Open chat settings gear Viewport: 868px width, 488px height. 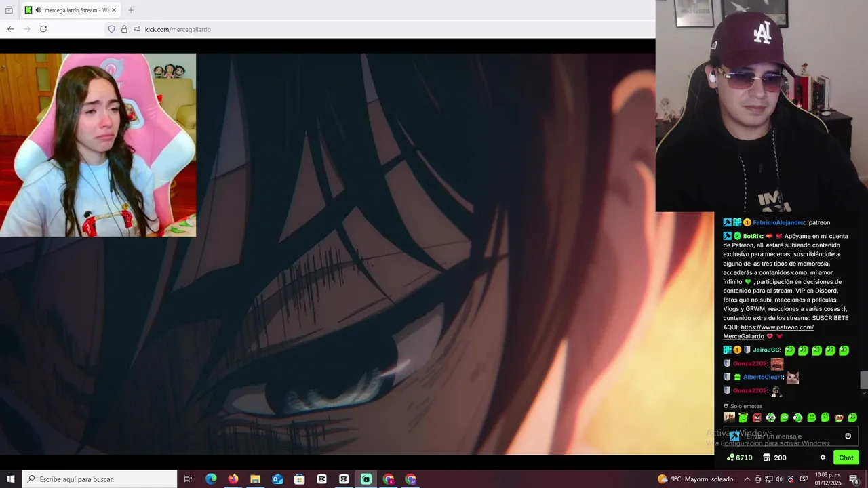tap(823, 457)
